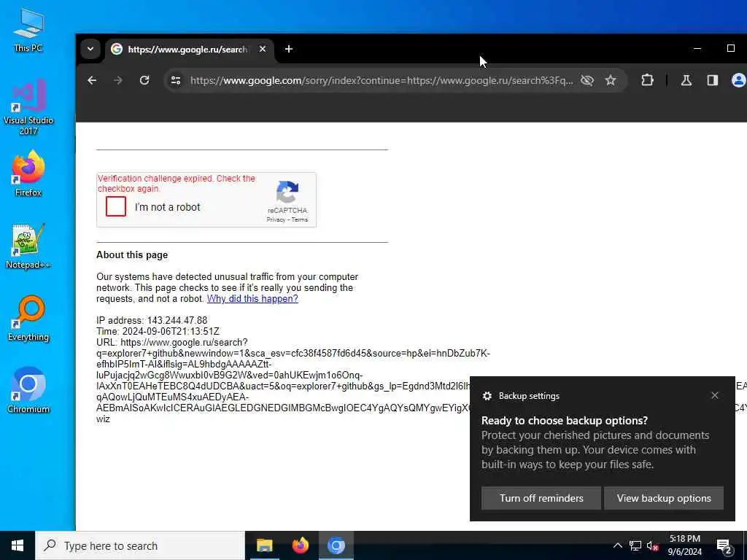
Task: Click the Time: 2024-09-06T21:13:51Z text
Action: coord(158,331)
